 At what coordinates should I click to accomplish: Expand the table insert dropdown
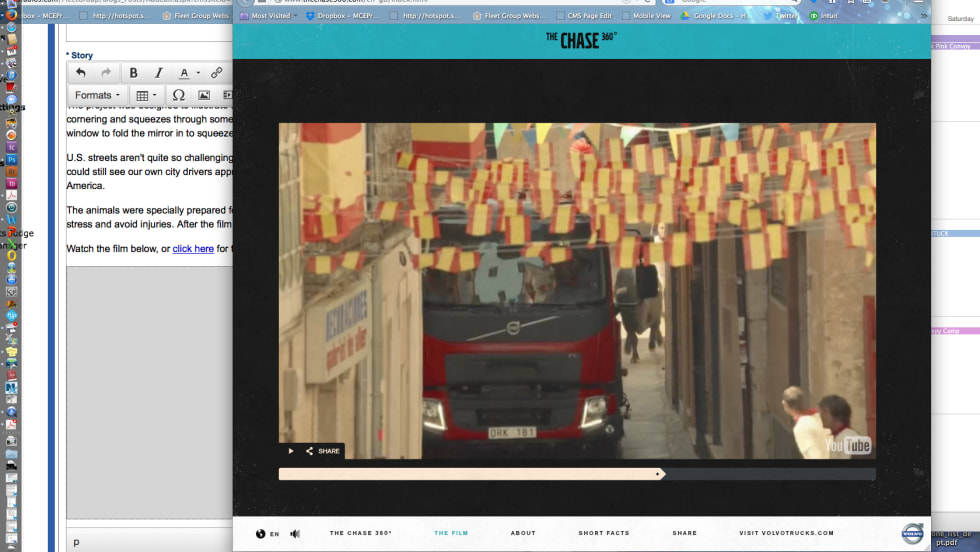[x=156, y=95]
